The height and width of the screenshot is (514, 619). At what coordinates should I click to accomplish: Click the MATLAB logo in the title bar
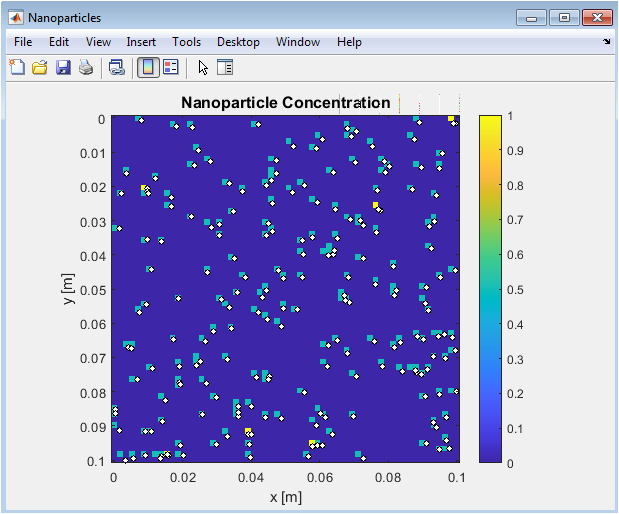pos(16,17)
